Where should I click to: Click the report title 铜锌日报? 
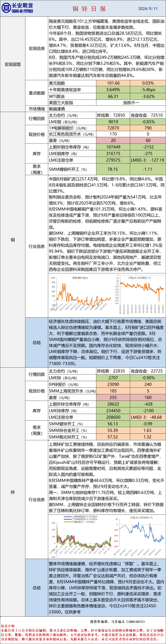[x=89, y=9]
